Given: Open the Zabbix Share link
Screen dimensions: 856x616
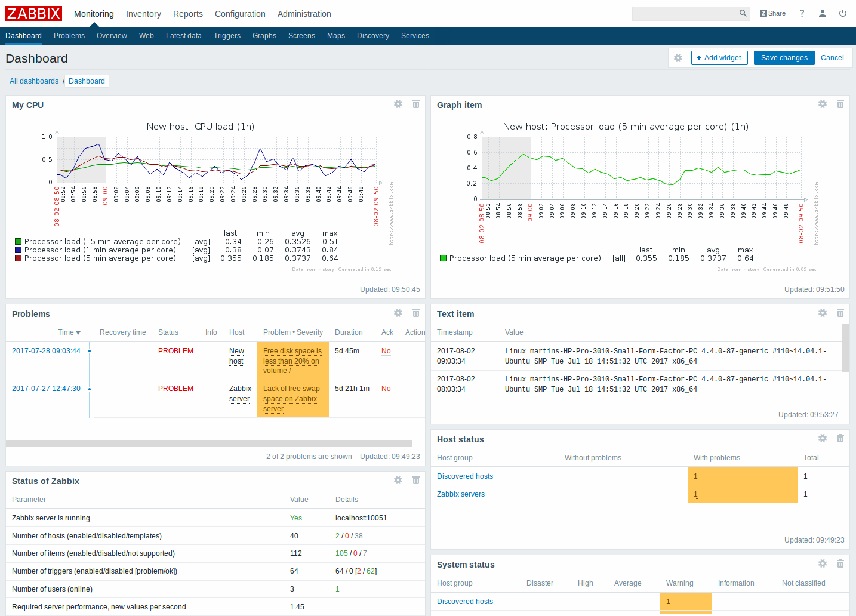Looking at the screenshot, I should (x=772, y=13).
